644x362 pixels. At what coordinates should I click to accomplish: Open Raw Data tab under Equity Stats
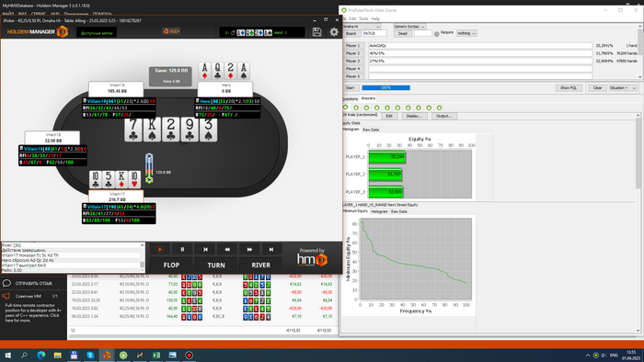(371, 130)
